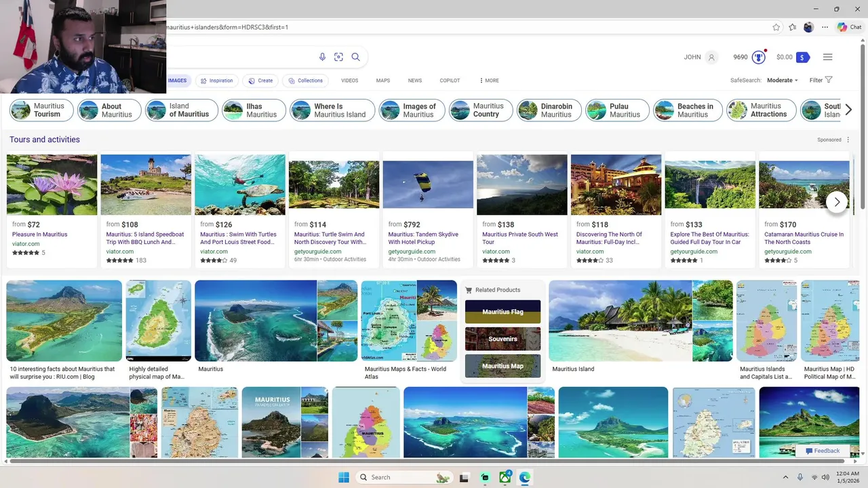868x488 pixels.
Task: Switch to the COPILOT tab
Action: coord(450,81)
